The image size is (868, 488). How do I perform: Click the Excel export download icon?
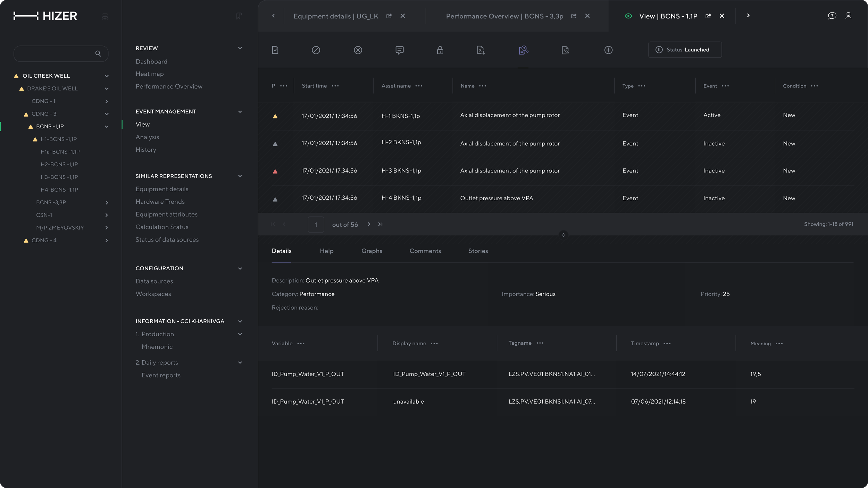click(x=481, y=50)
